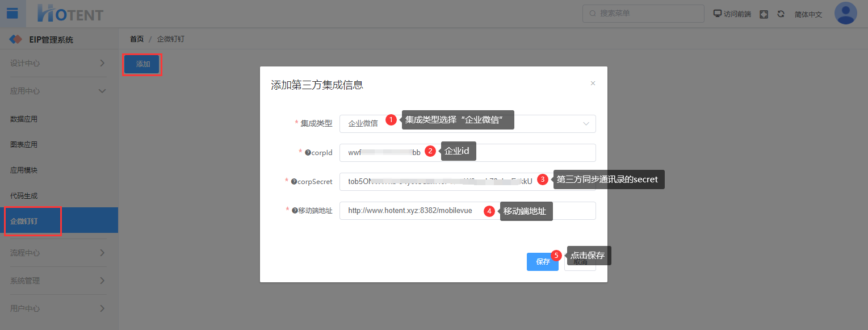
Task: Close the dialog using the X icon
Action: tap(593, 83)
